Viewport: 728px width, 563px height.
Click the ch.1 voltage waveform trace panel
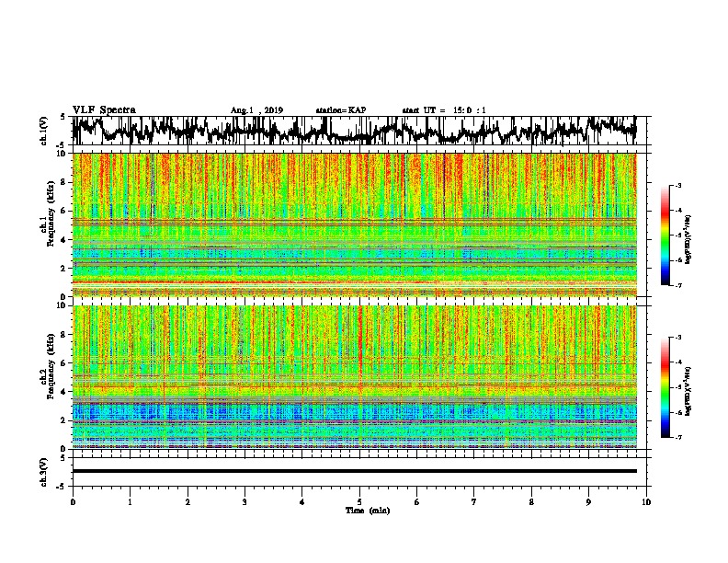tap(359, 131)
